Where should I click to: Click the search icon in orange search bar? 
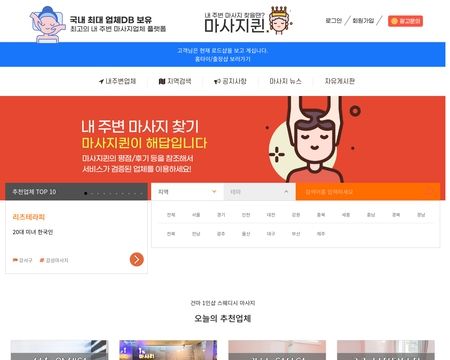tap(430, 192)
